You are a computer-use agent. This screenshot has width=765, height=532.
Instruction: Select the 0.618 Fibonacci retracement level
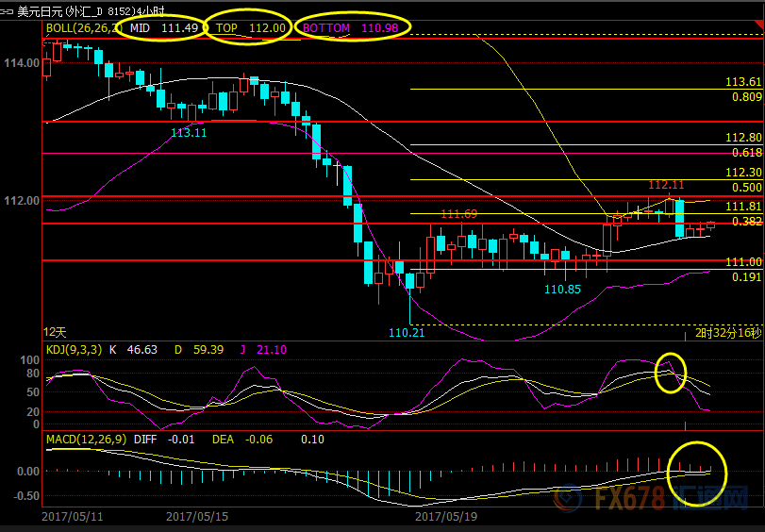click(746, 153)
